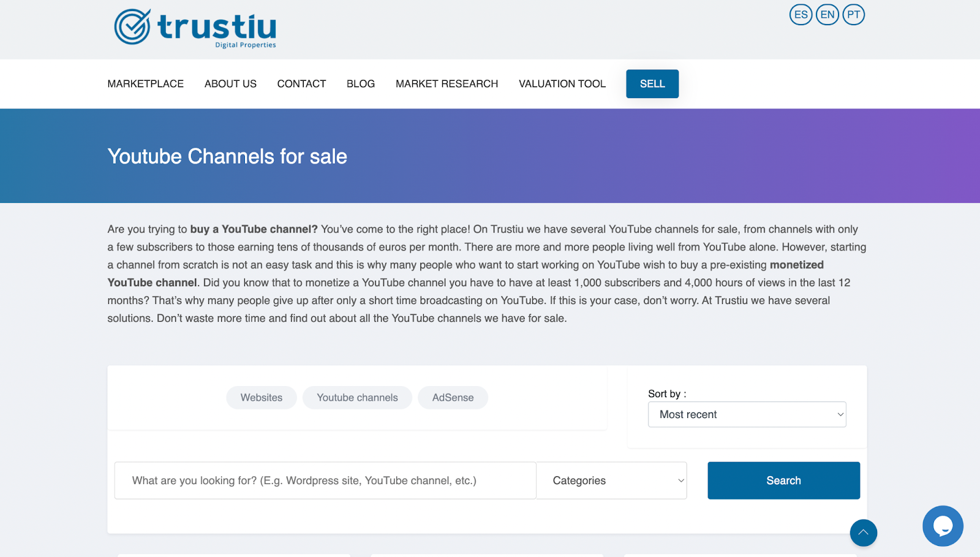
Task: Switch language to Portuguese (PT)
Action: click(x=854, y=15)
